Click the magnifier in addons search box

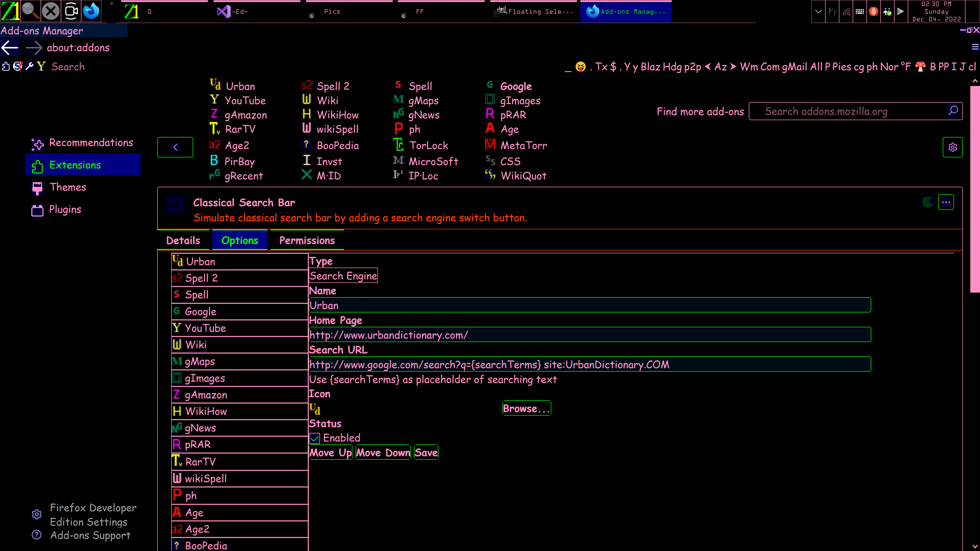point(953,111)
